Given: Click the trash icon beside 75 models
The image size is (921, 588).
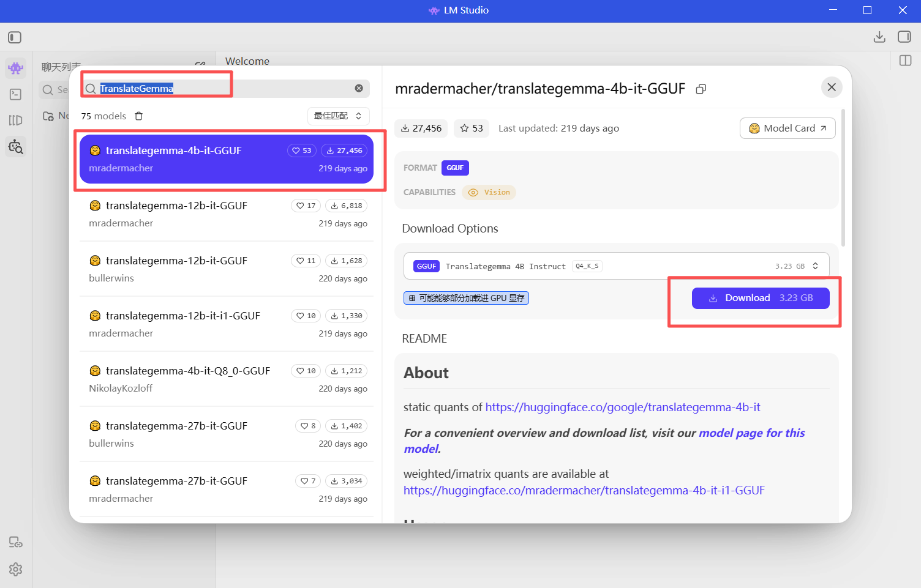Looking at the screenshot, I should point(139,116).
